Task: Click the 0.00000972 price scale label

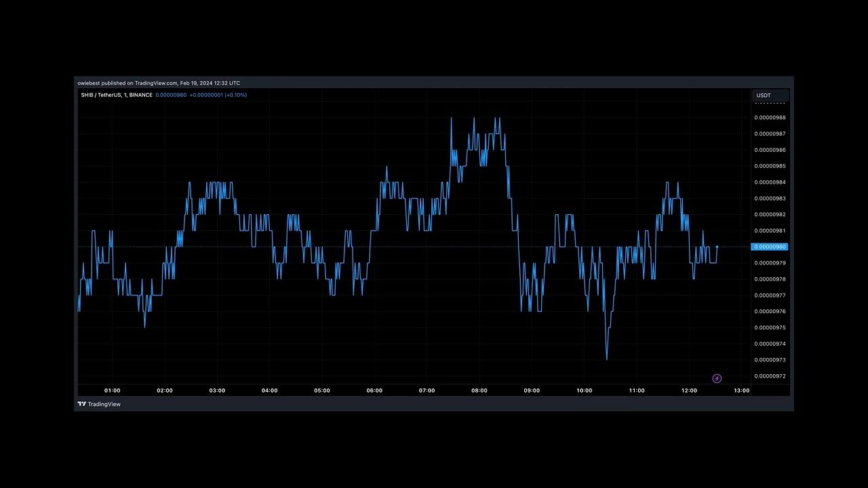Action: (770, 376)
